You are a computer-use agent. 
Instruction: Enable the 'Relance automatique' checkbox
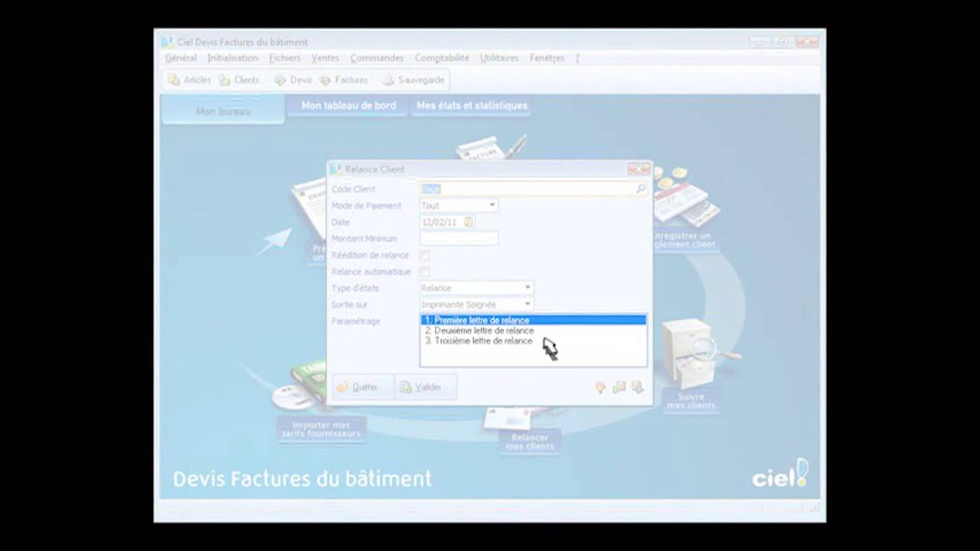point(425,272)
